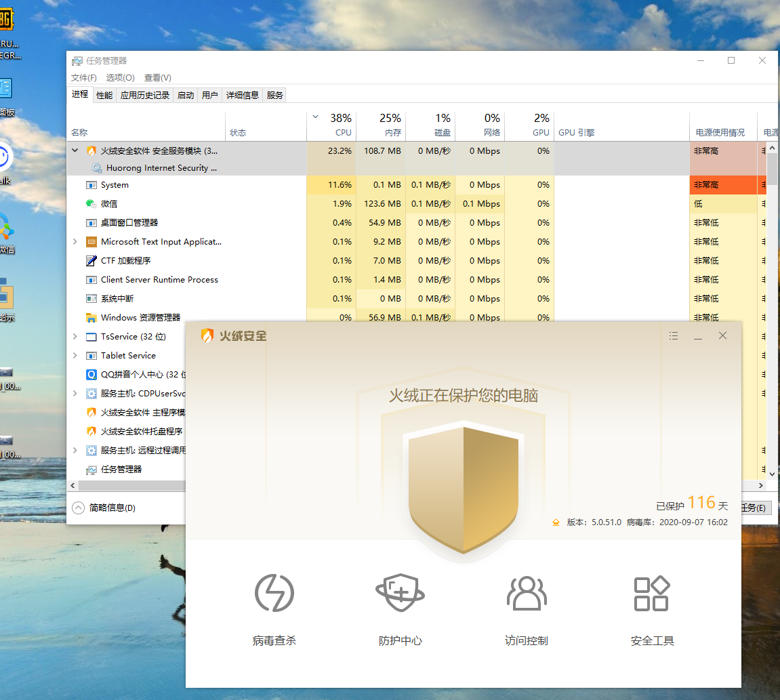Screen dimensions: 780x700
Task: Click the CPU column sort chevron
Action: (315, 117)
